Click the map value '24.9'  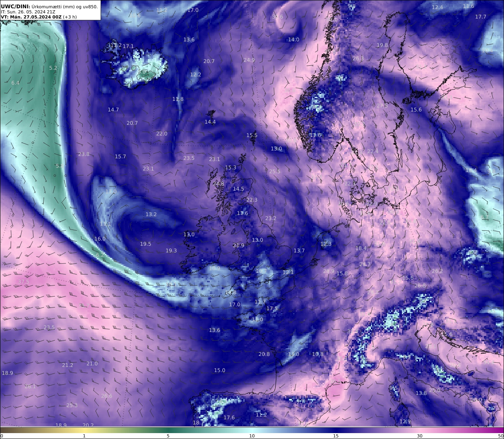pyautogui.click(x=249, y=60)
